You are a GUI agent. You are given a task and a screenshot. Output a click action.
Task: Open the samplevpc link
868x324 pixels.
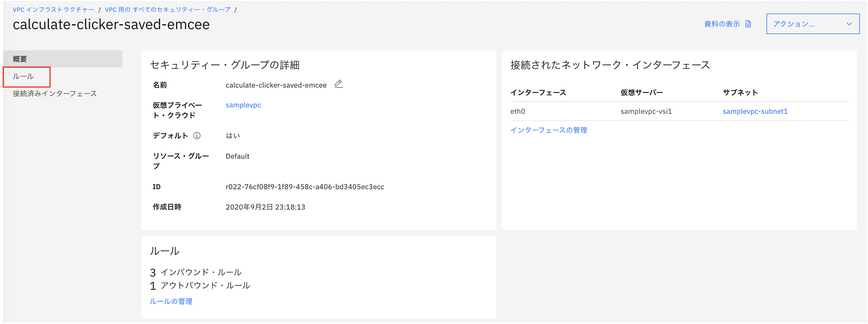[x=243, y=105]
